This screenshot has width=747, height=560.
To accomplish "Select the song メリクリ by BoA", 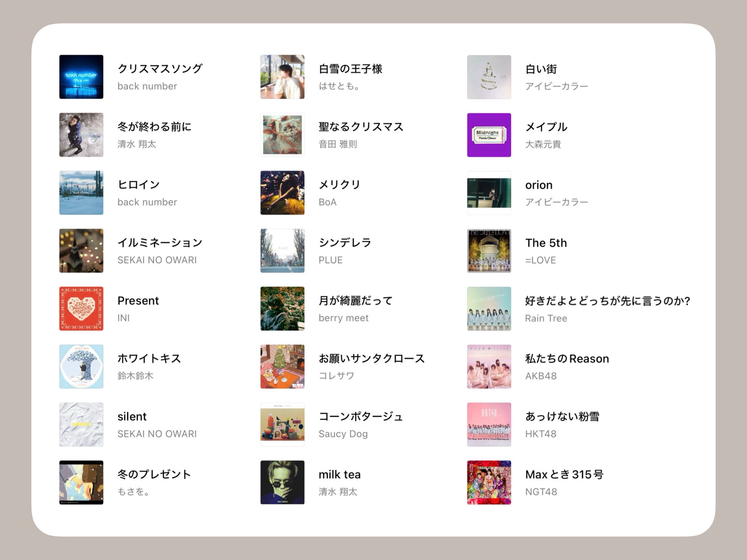I will pyautogui.click(x=339, y=184).
